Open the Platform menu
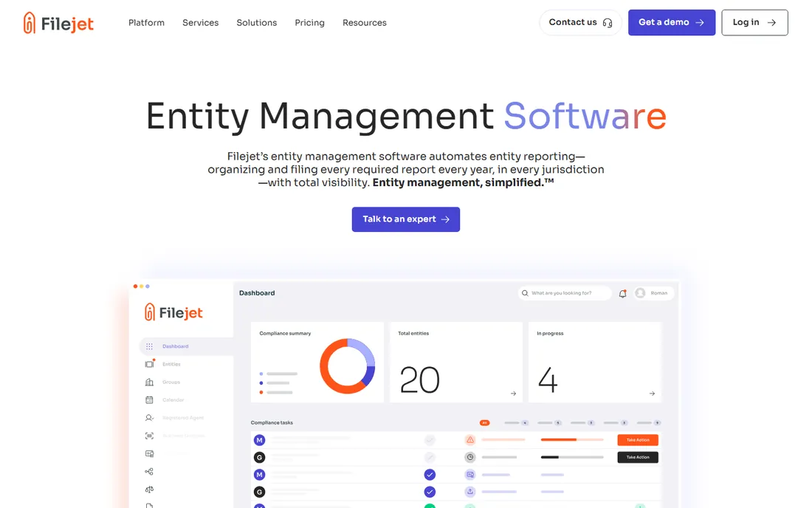812x508 pixels. pos(147,23)
